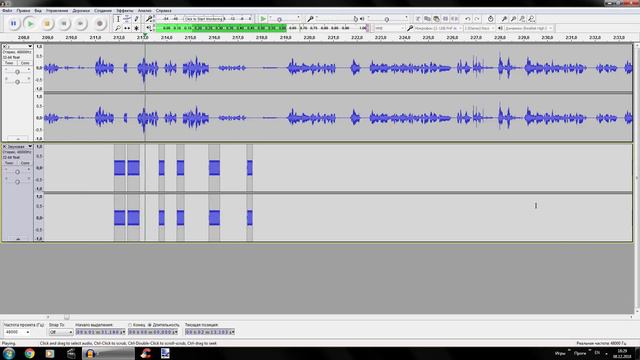Viewport: 640px width, 360px height.
Task: Click the horizontal scrollbar thumb
Action: (67, 317)
